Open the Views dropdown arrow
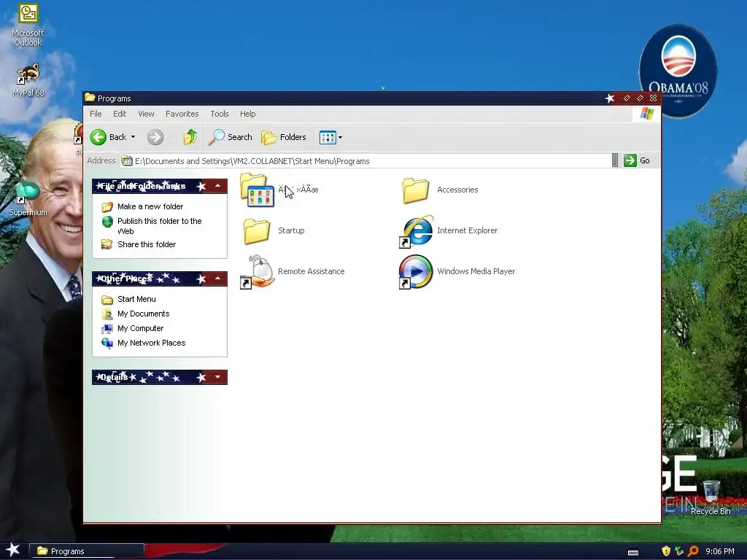This screenshot has width=747, height=560. 340,138
